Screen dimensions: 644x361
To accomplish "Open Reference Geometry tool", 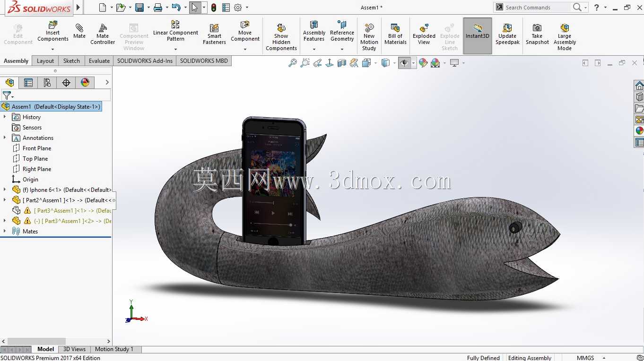I will 342,31.
